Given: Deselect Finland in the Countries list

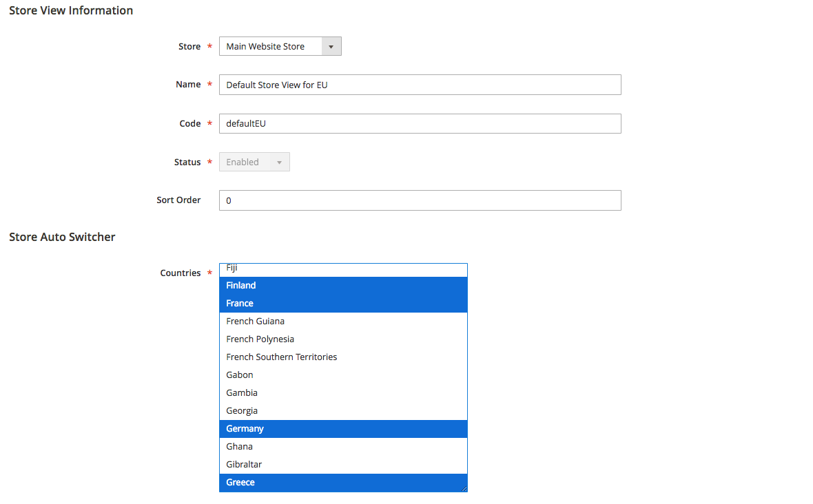Looking at the screenshot, I should pyautogui.click(x=343, y=286).
